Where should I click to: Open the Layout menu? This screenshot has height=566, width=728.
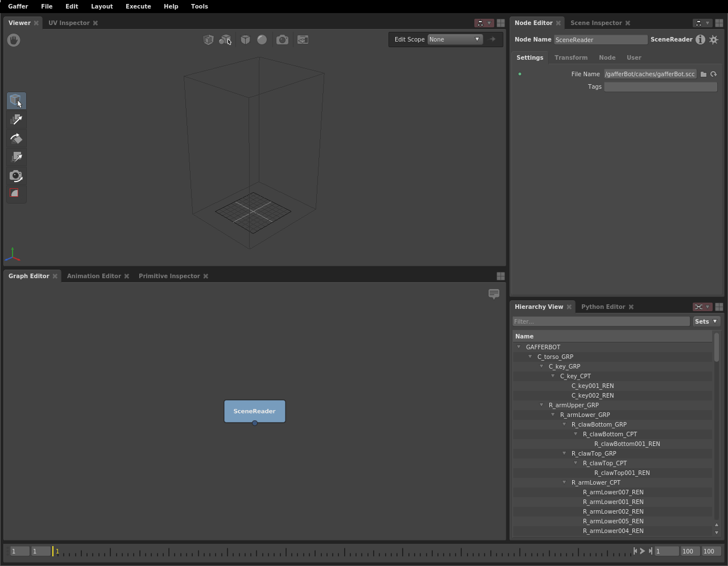pyautogui.click(x=102, y=6)
